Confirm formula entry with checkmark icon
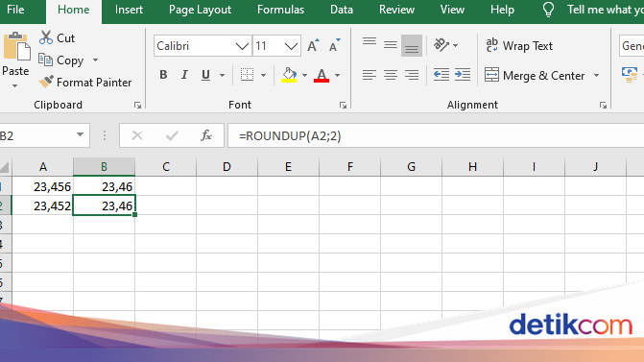 (x=172, y=135)
